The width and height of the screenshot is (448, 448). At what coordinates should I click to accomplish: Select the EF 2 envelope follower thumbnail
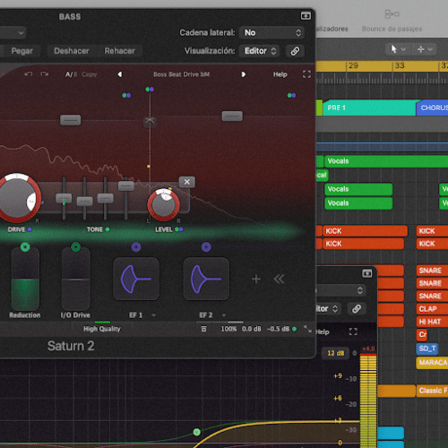point(206,279)
